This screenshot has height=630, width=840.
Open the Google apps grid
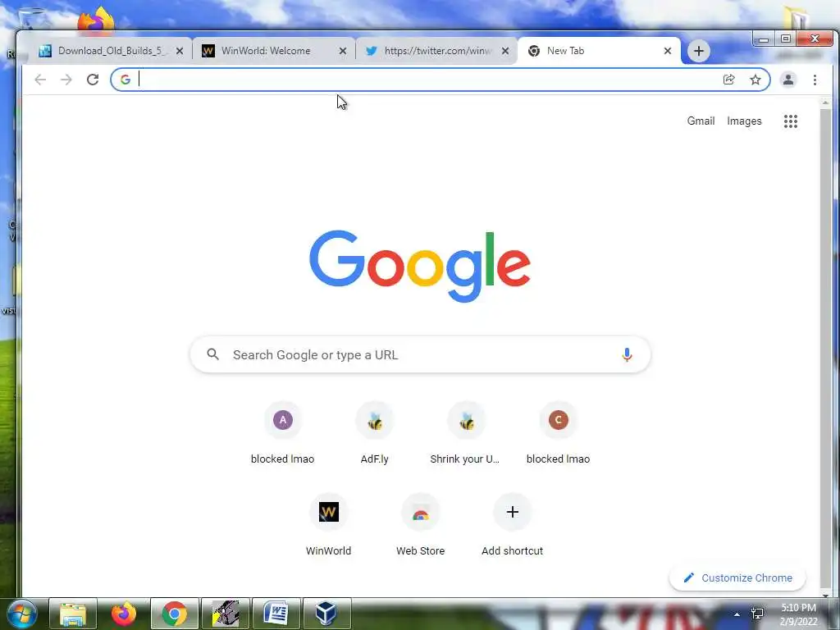(x=791, y=121)
